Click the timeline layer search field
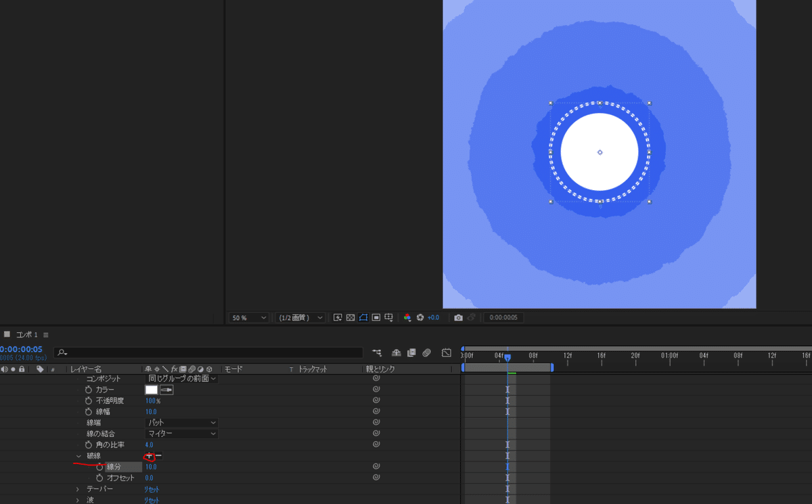The height and width of the screenshot is (504, 812). coord(208,352)
